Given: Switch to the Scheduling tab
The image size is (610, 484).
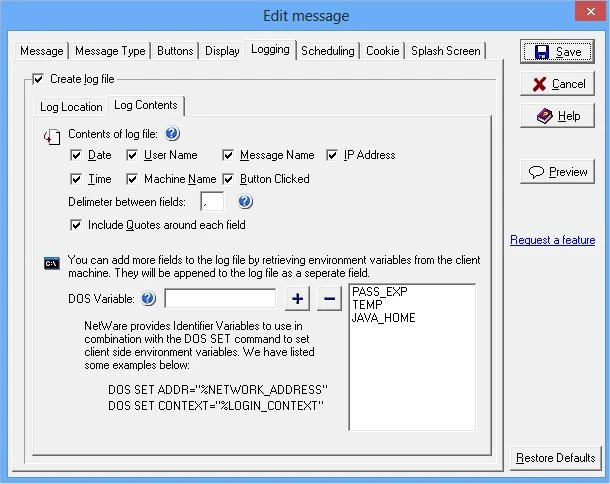Looking at the screenshot, I should click(x=327, y=50).
